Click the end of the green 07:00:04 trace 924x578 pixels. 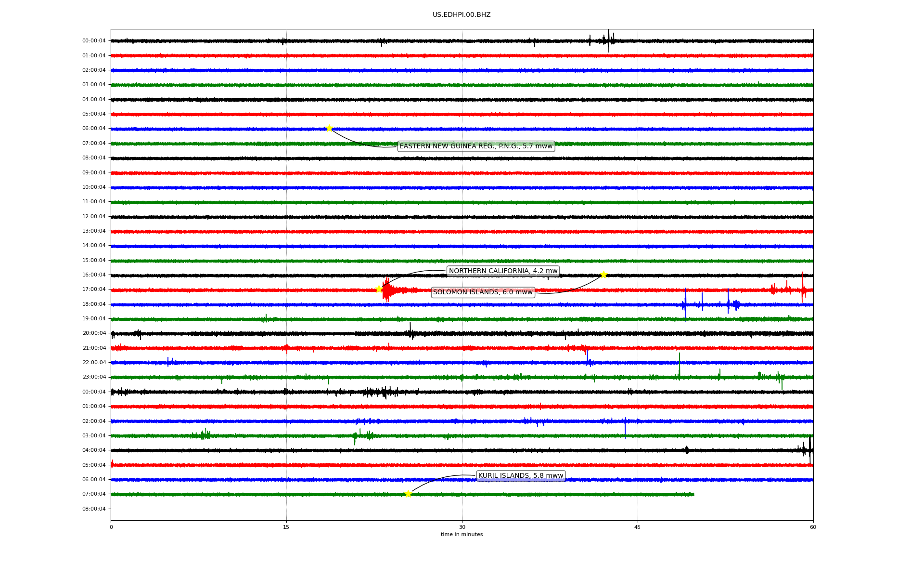coord(693,494)
